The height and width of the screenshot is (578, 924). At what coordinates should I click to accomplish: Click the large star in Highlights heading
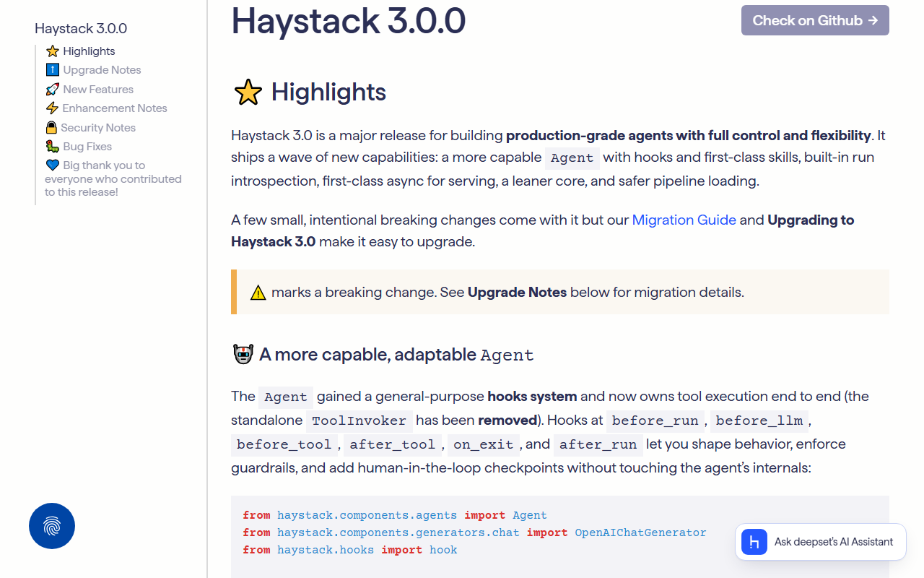248,92
